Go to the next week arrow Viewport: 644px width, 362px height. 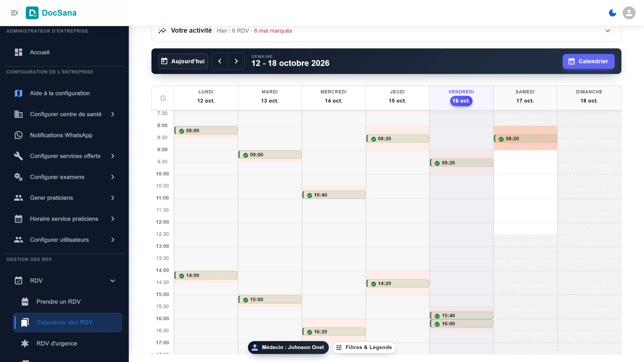pyautogui.click(x=236, y=61)
